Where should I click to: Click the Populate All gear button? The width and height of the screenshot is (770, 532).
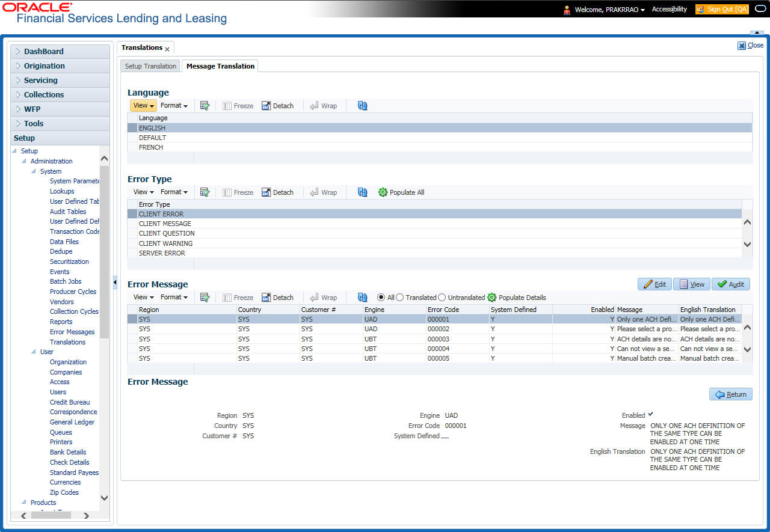(x=401, y=192)
